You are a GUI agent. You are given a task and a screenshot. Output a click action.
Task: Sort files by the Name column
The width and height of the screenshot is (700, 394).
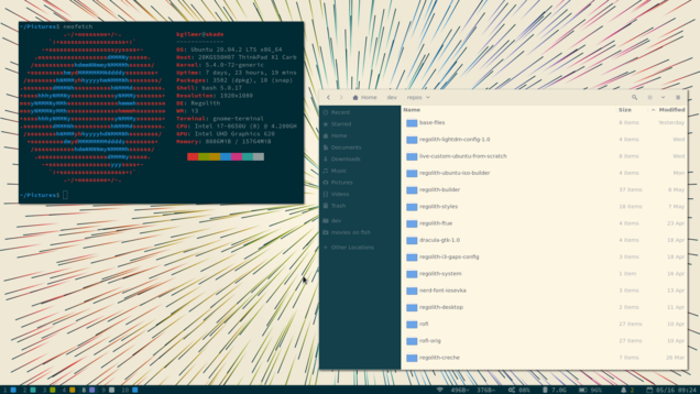[x=412, y=110]
